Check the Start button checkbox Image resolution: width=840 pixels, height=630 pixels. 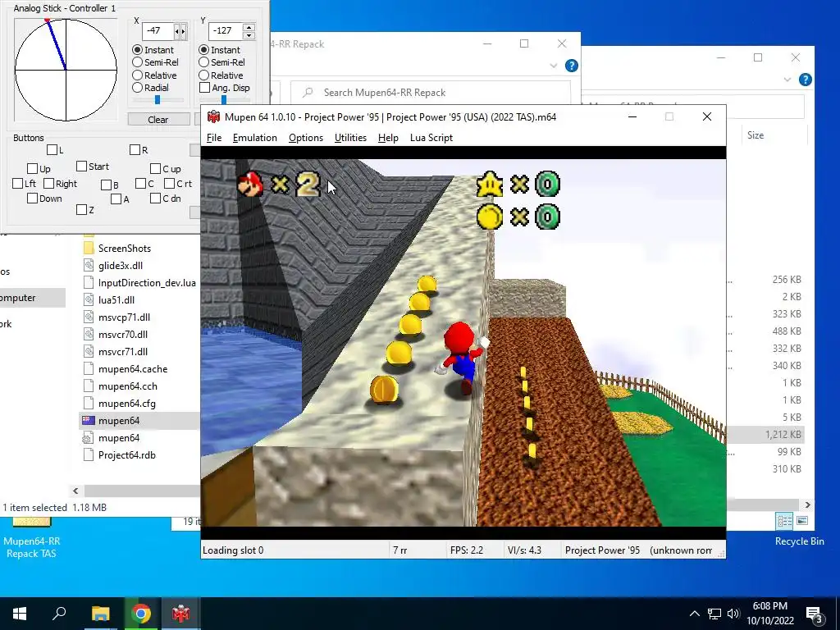(x=81, y=166)
